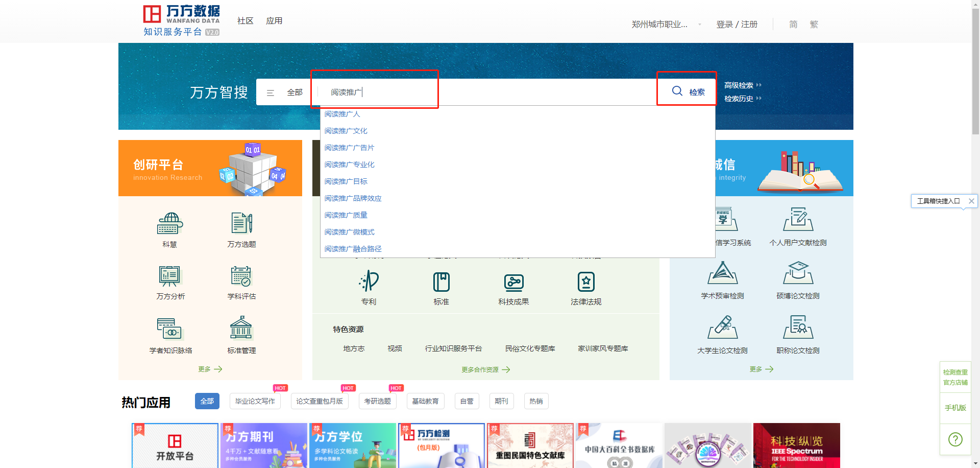The height and width of the screenshot is (468, 980).
Task: Switch to traditional Chinese 繁
Action: [x=814, y=25]
